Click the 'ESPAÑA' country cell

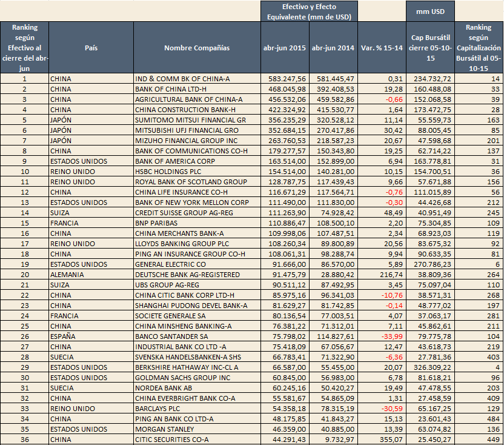[x=91, y=336]
